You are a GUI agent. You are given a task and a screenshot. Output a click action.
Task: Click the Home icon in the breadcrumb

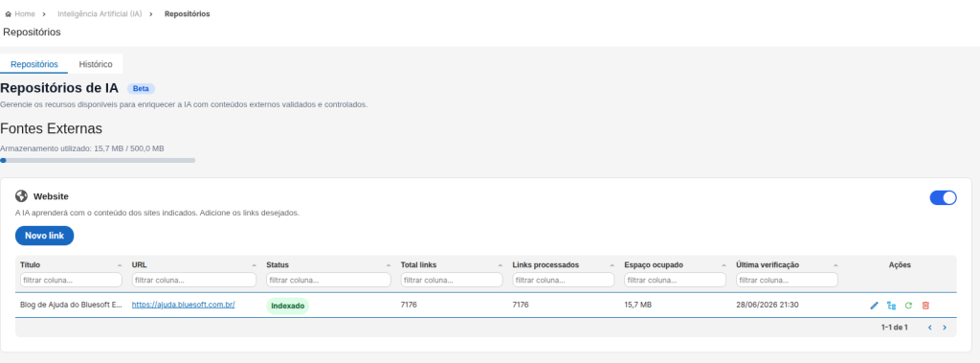[8, 13]
